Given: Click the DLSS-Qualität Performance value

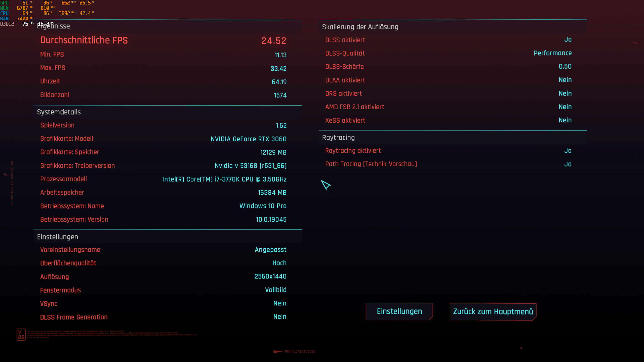Looking at the screenshot, I should click(x=553, y=53).
